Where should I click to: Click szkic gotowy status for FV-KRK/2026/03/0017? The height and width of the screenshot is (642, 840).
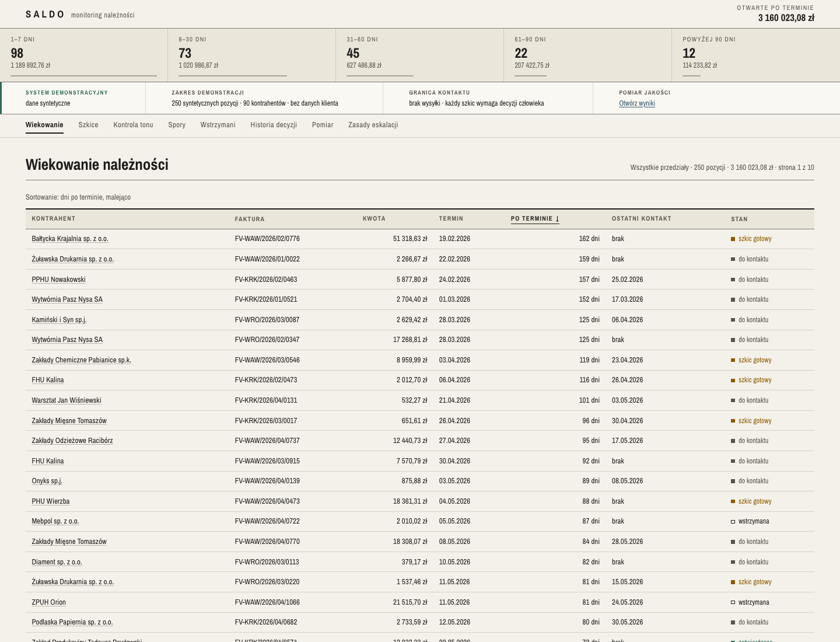click(751, 421)
